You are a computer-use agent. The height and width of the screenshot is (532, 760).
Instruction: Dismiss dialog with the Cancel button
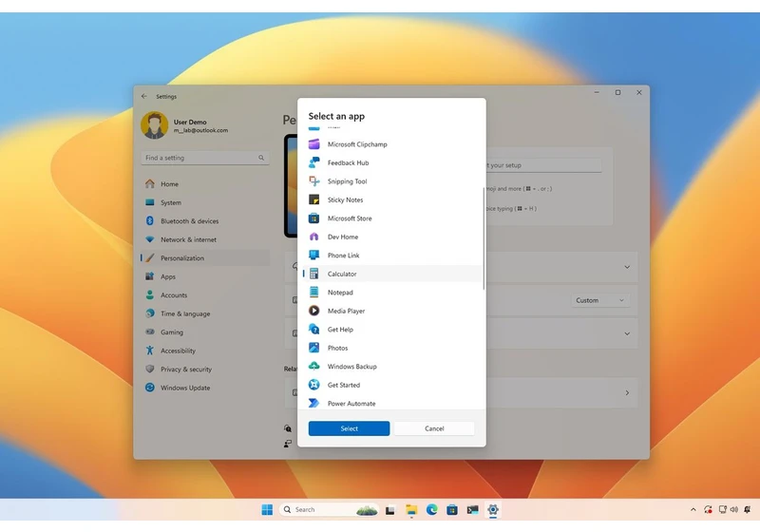(x=434, y=428)
